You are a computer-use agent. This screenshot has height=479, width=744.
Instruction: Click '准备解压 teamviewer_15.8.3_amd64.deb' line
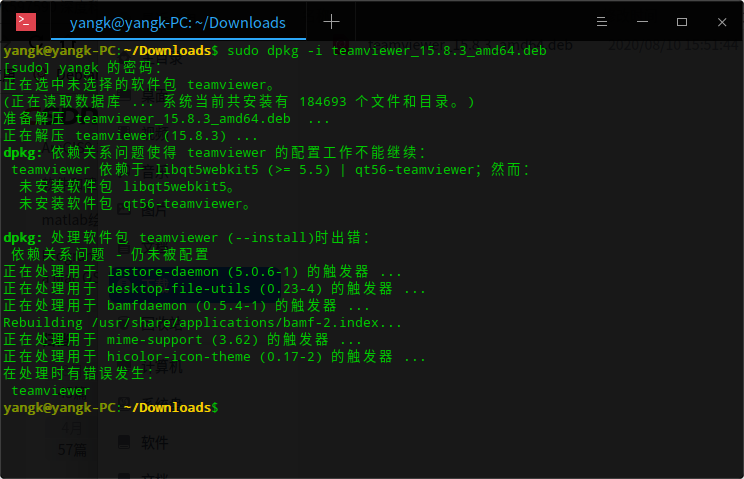tap(166, 119)
